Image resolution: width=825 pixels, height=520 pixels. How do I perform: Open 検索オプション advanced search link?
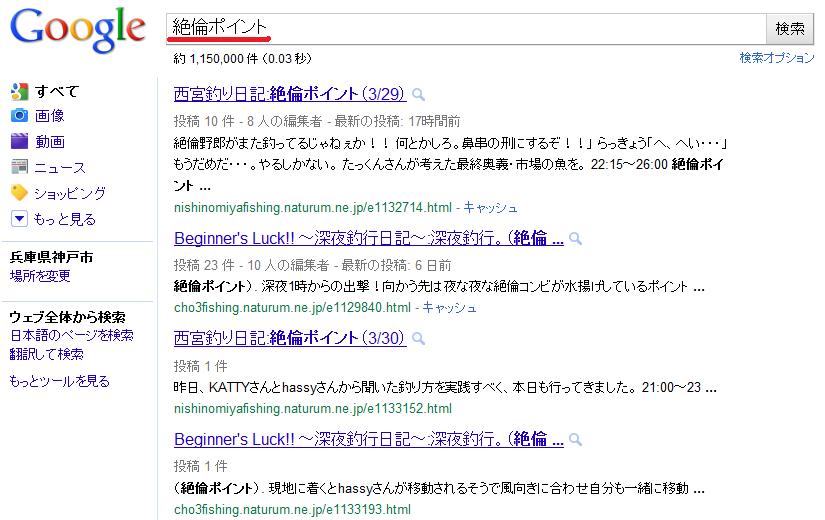777,58
